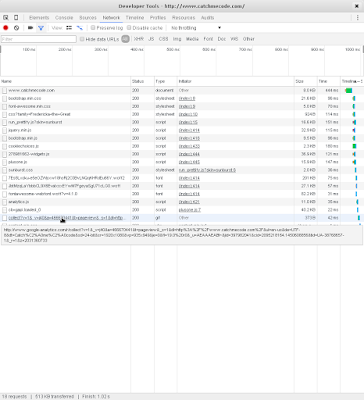Filter requests by Font type
This screenshot has width=364, height=400.
[208, 39]
